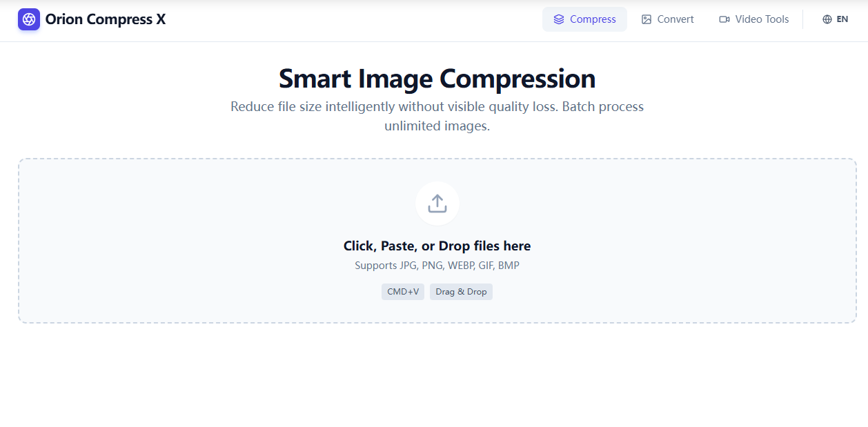Click the Orion Compress X brand name
868x427 pixels.
[106, 19]
